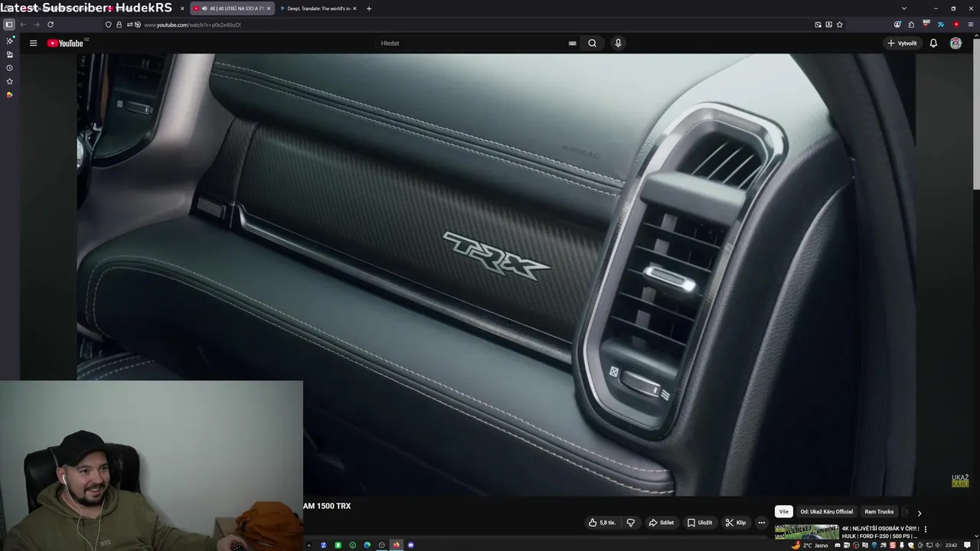This screenshot has width=980, height=551.
Task: Dislike the video with thumbs down
Action: [x=631, y=523]
